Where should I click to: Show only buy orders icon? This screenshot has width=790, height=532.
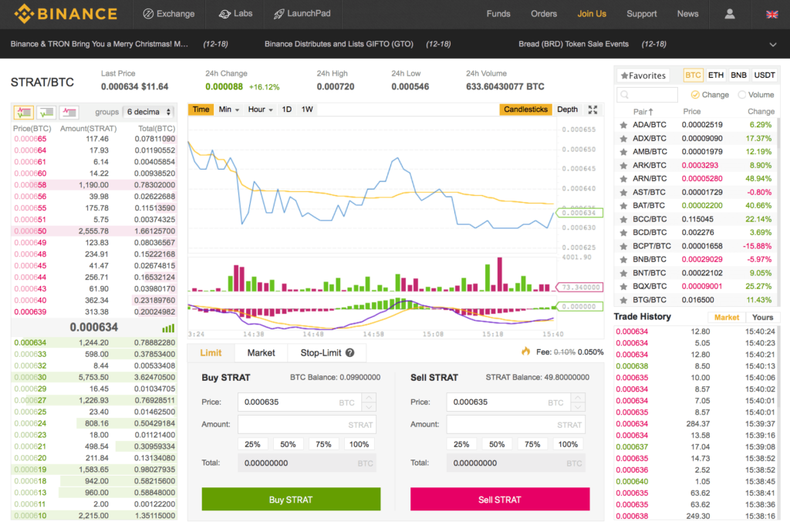pyautogui.click(x=46, y=113)
